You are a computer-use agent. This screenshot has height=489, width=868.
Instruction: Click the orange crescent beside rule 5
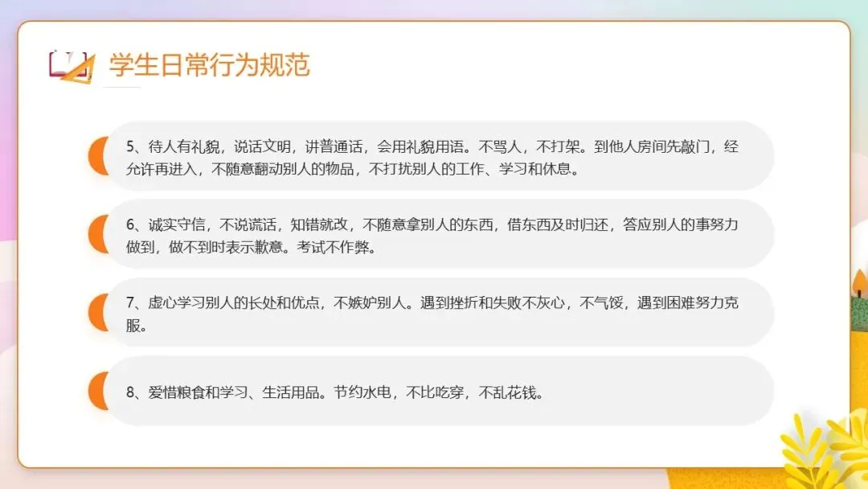click(97, 155)
